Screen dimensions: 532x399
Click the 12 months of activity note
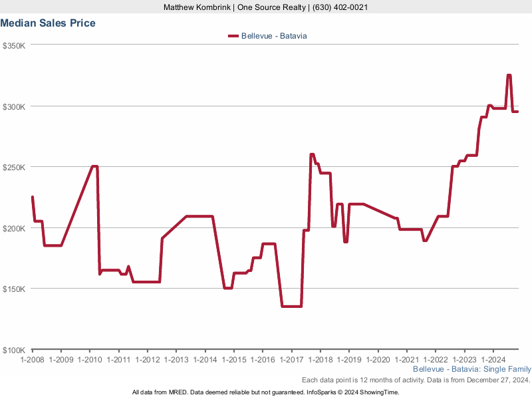tap(416, 380)
